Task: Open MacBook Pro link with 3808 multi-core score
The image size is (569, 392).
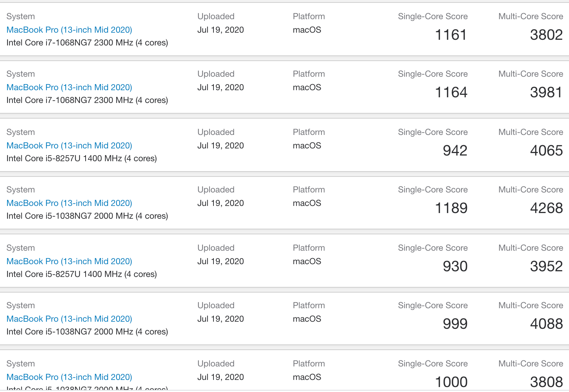Action: (69, 377)
